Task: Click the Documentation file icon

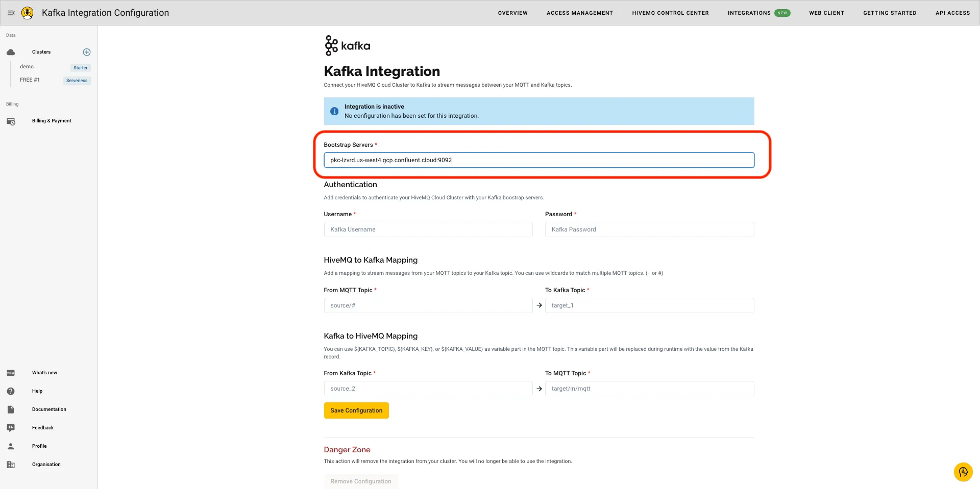Action: [x=11, y=409]
